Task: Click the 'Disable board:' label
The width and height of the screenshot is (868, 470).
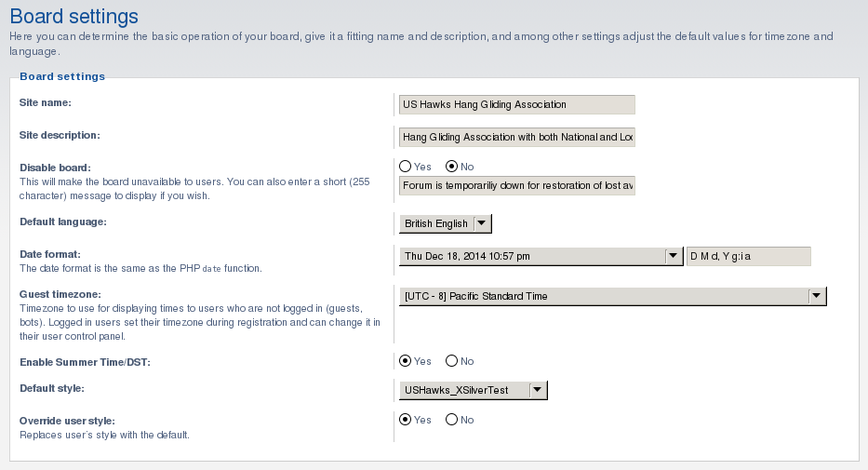Action: [x=56, y=168]
